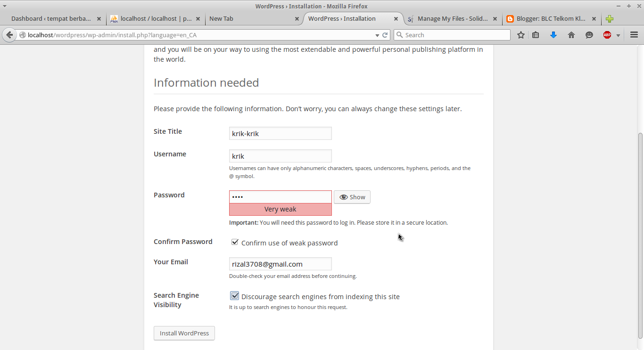Click the Confirm Password label
This screenshot has height=350, width=644.
183,242
